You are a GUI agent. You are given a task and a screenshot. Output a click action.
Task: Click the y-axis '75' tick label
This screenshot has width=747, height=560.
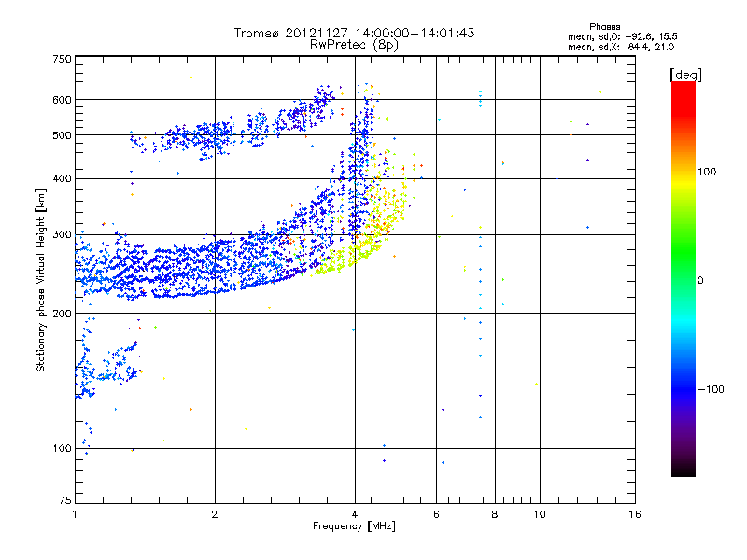(x=65, y=500)
